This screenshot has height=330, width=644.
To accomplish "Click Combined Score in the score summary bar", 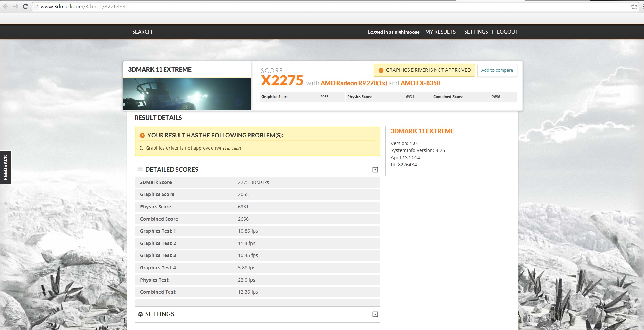I will 474,97.
